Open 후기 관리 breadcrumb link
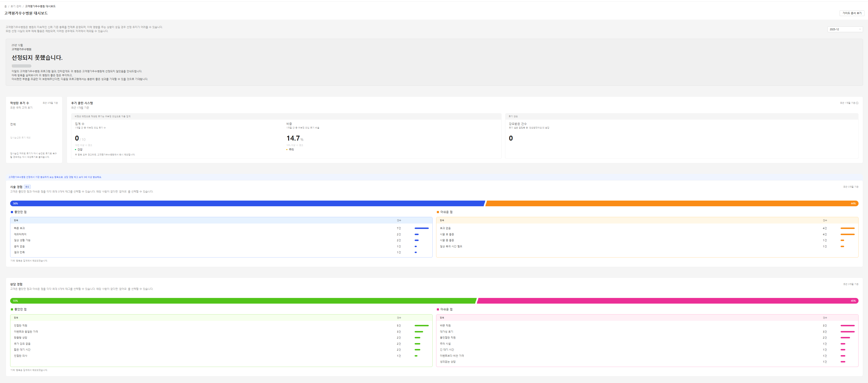 pos(16,6)
